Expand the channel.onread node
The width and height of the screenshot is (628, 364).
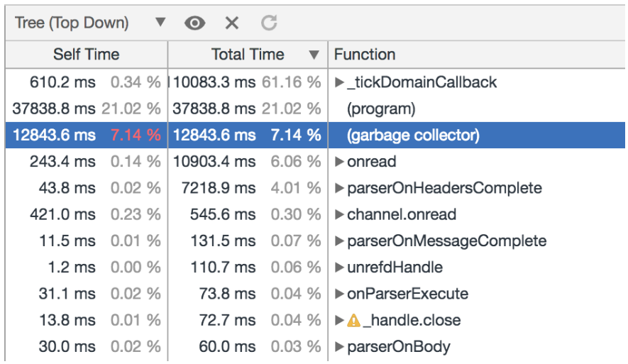(339, 214)
